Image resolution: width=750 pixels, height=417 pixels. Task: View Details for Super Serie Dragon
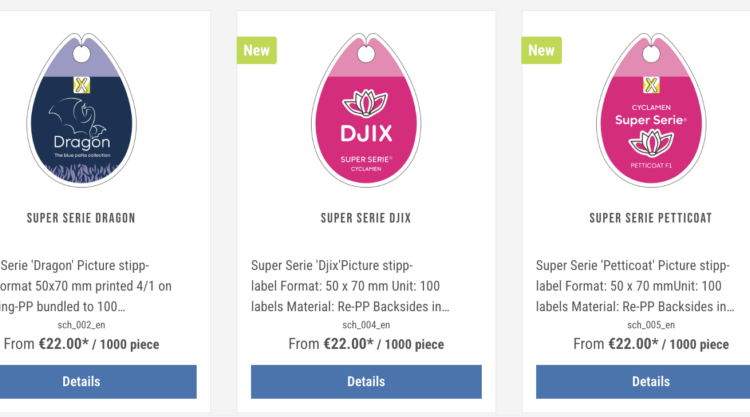(81, 382)
